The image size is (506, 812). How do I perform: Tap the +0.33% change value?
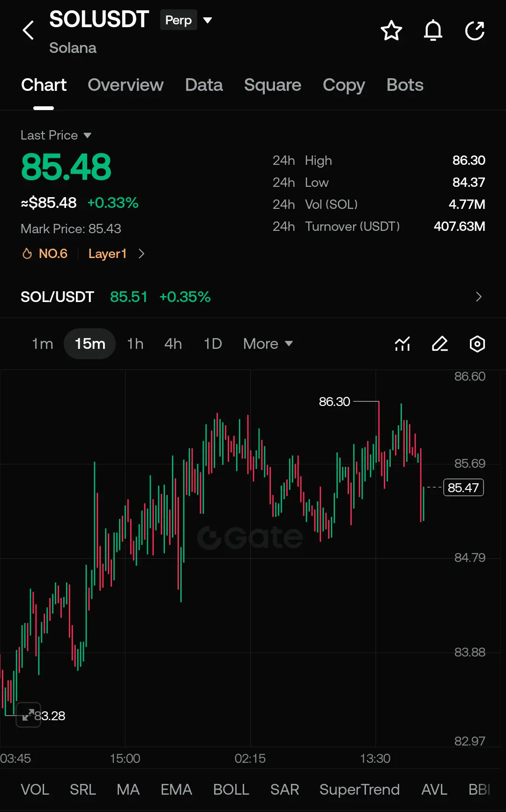point(113,203)
